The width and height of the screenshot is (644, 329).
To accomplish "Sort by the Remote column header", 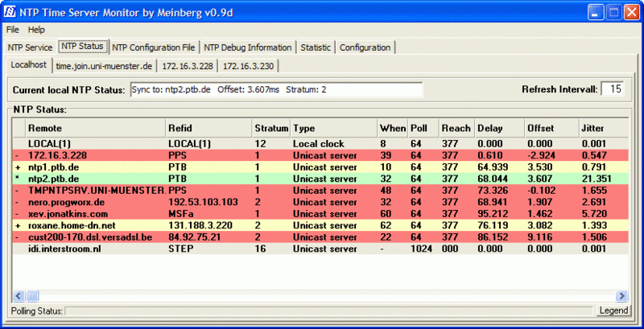I will 96,129.
